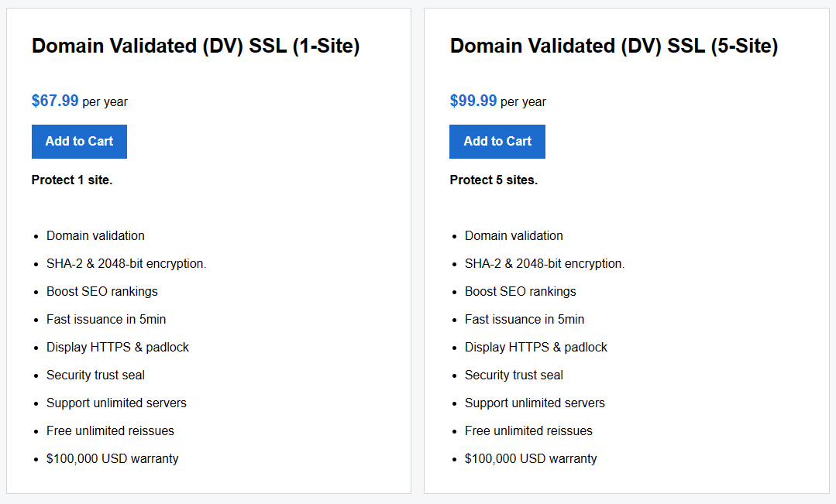
Task: Select Boost SEO rankings under 5-Site plan
Action: (x=520, y=291)
